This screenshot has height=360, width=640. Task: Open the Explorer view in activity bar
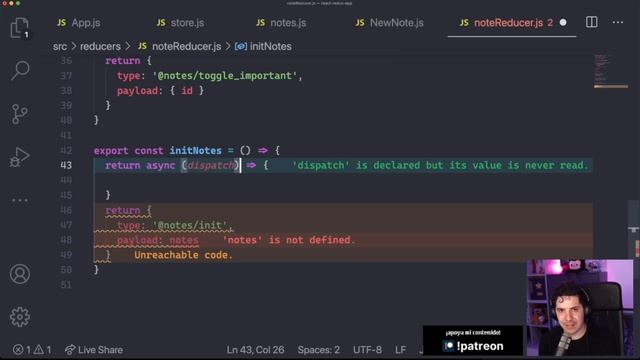(x=20, y=28)
